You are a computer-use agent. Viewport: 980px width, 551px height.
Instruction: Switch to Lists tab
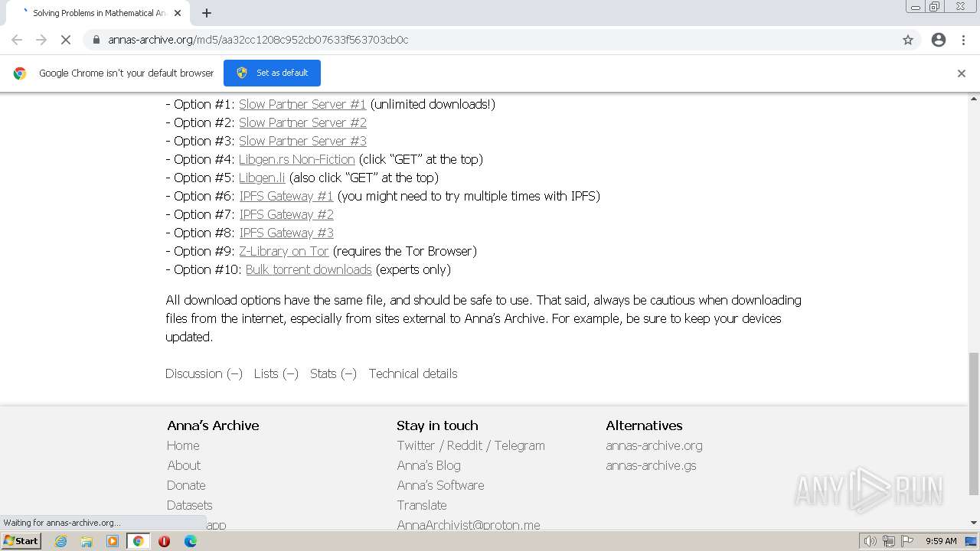pos(276,373)
